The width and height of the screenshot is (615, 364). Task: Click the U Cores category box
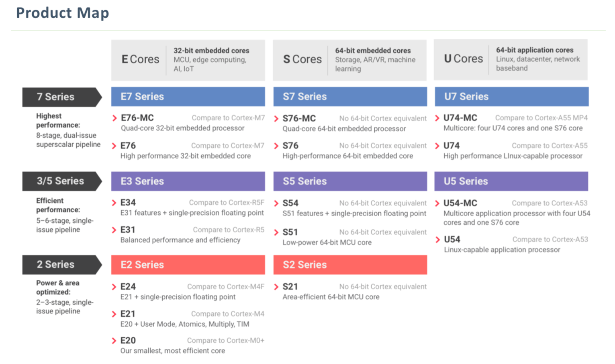point(511,60)
